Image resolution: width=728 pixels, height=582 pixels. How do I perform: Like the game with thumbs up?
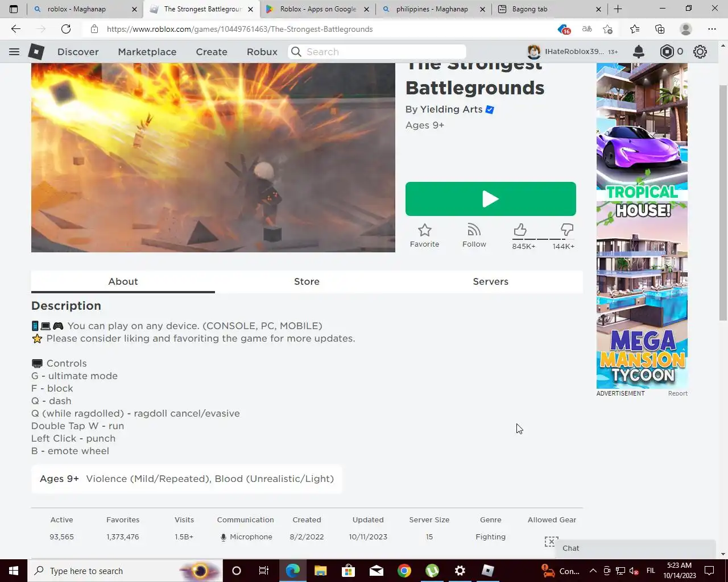click(x=520, y=230)
